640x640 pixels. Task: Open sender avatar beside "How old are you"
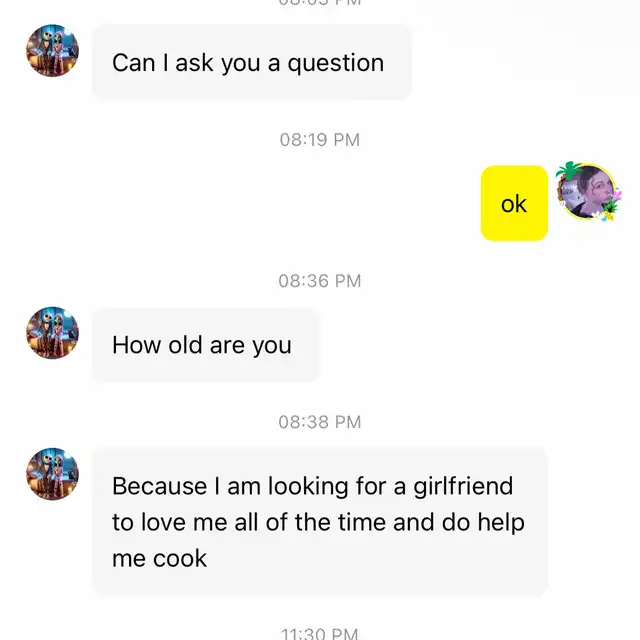pyautogui.click(x=53, y=333)
